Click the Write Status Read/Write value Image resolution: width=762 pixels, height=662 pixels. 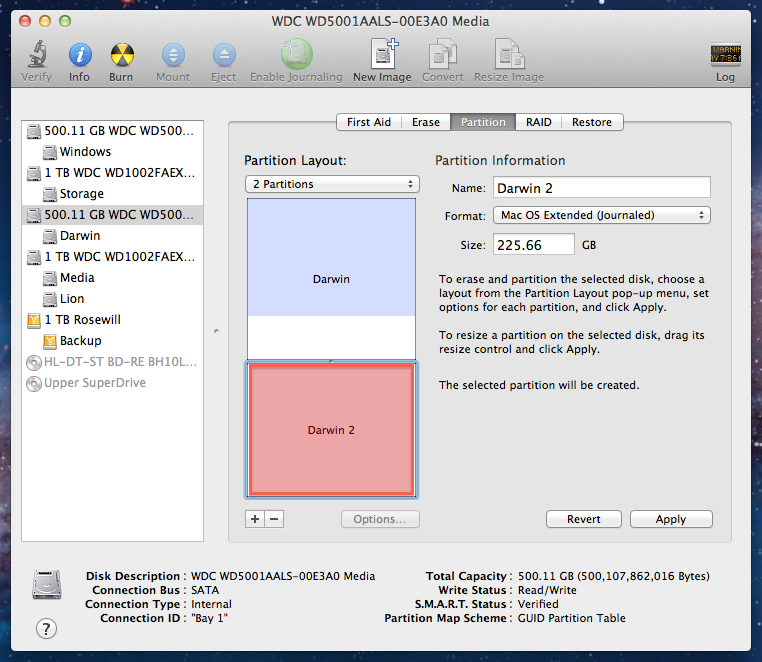(547, 590)
